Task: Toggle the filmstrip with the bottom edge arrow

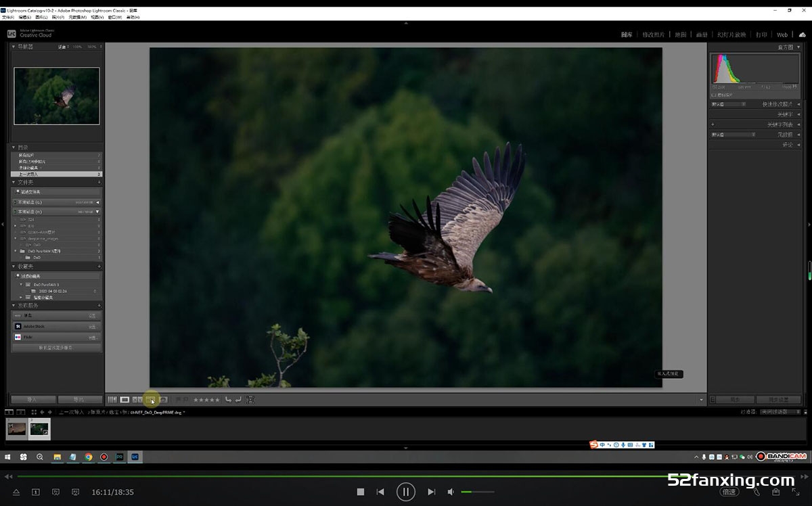Action: pyautogui.click(x=406, y=447)
